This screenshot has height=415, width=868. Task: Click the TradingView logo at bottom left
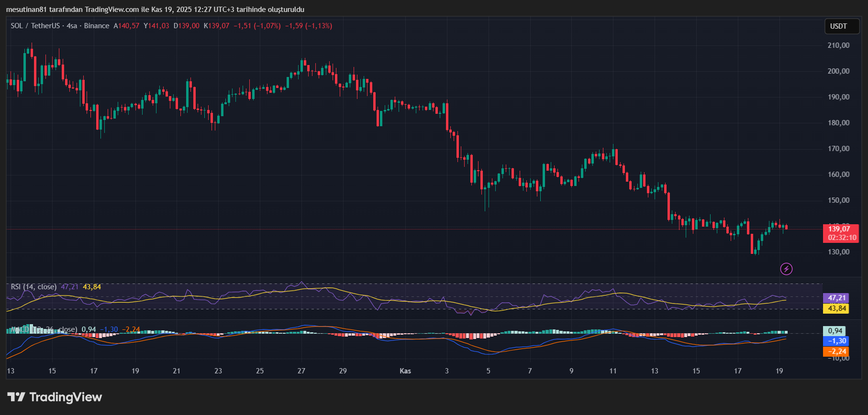point(55,397)
